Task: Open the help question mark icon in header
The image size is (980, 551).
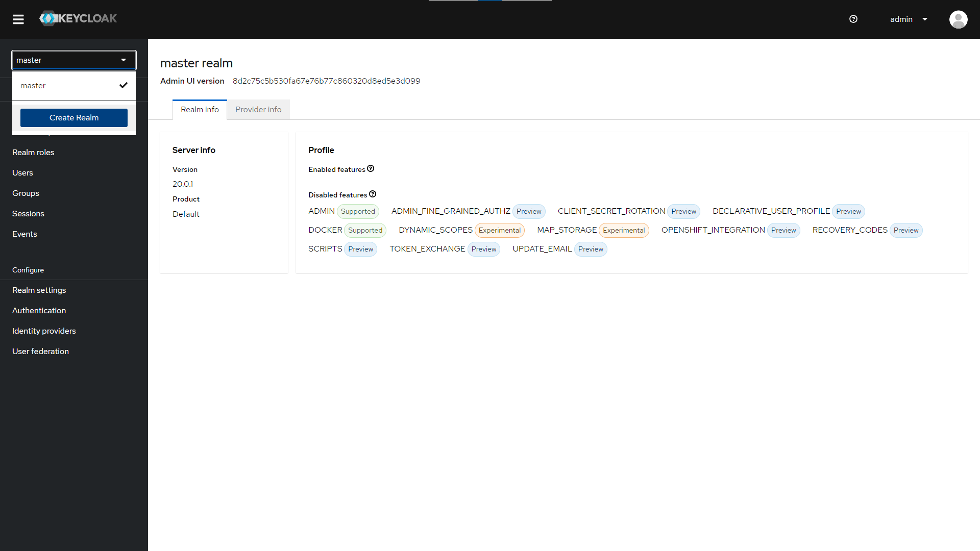Action: (x=853, y=19)
